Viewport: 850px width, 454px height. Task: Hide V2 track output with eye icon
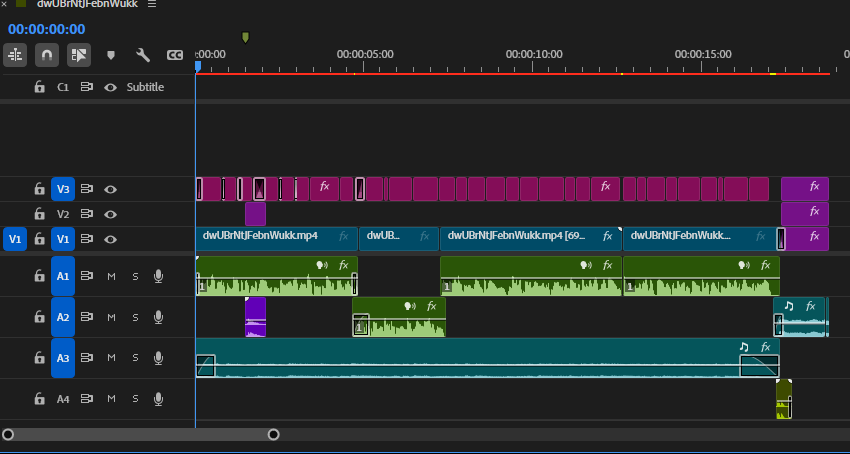[x=111, y=214]
